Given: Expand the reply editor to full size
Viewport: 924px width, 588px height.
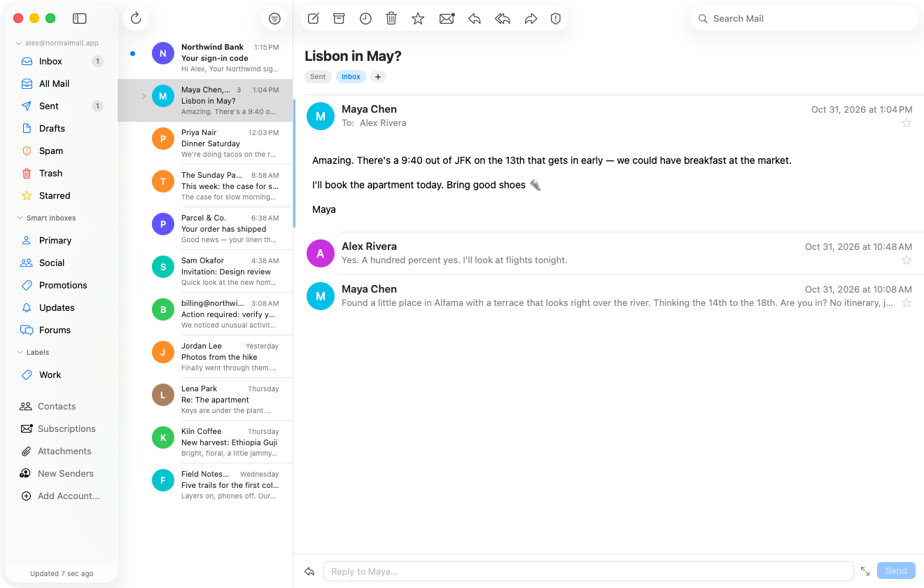Looking at the screenshot, I should tap(865, 571).
